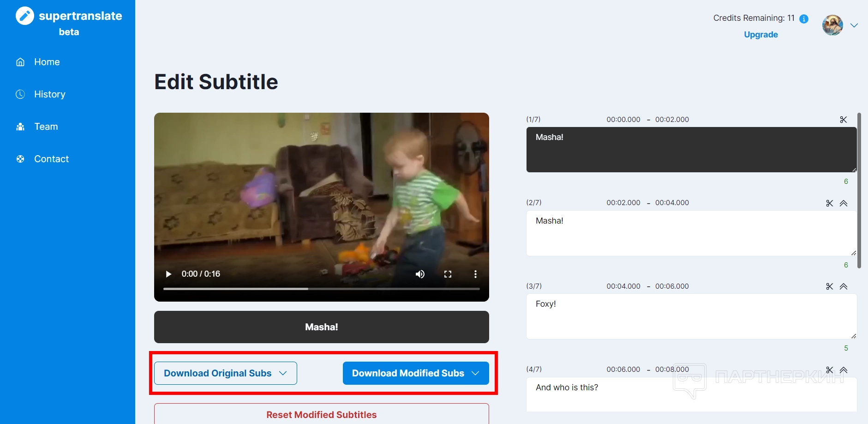Split subtitle 4/7 with scissors icon
The image size is (868, 424).
pyautogui.click(x=830, y=370)
